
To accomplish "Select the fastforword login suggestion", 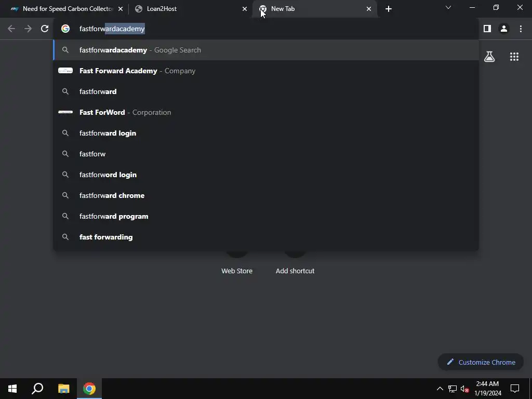I will point(266,175).
